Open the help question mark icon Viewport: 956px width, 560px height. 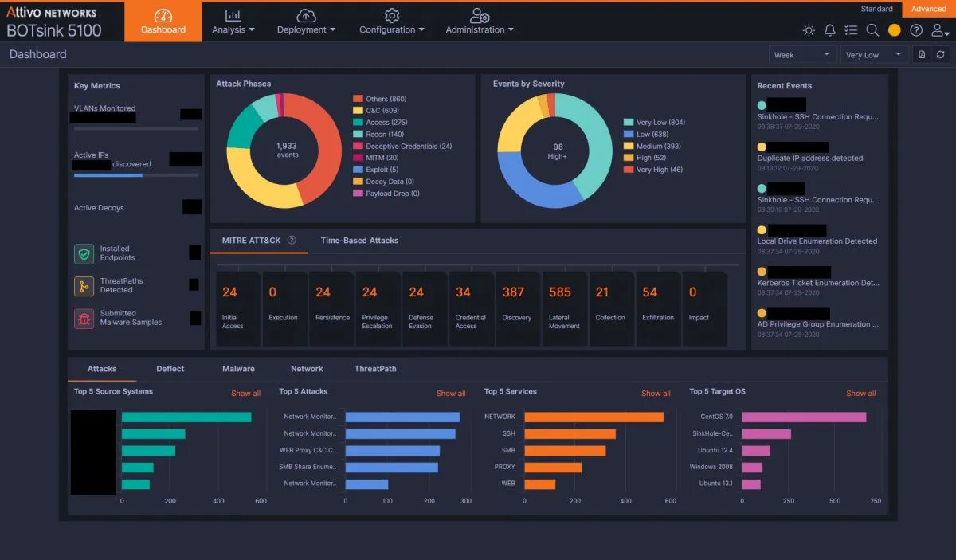tap(916, 30)
